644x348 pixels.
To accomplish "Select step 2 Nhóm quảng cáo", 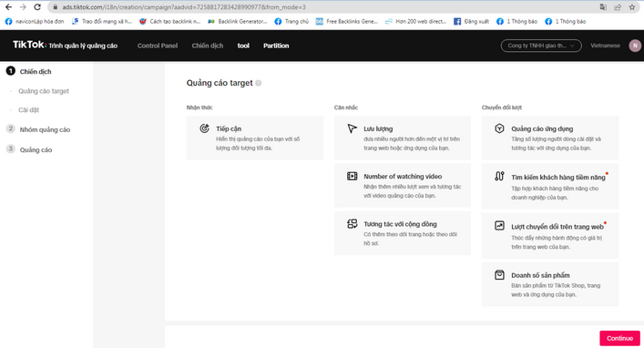I will 38,129.
